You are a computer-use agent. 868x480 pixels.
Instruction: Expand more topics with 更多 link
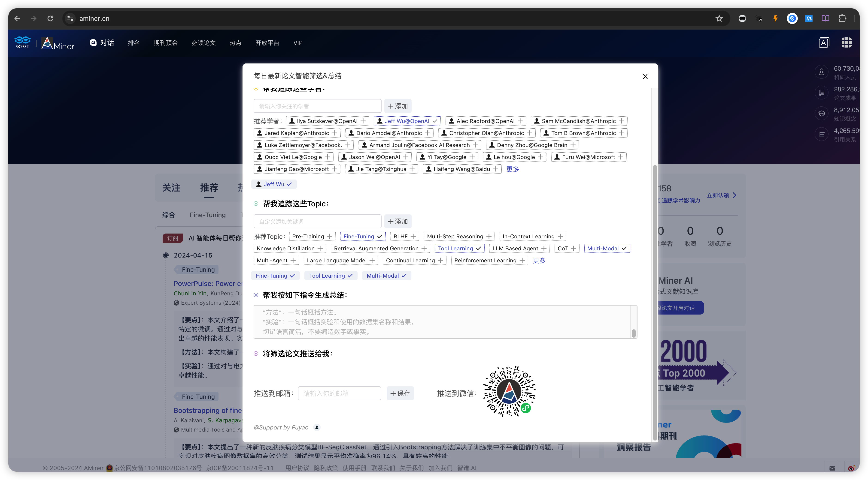coord(539,260)
